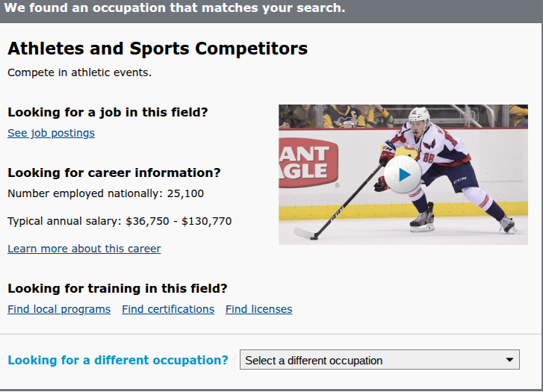Click Learn more about this career
Screen dimensions: 543x392
84,249
